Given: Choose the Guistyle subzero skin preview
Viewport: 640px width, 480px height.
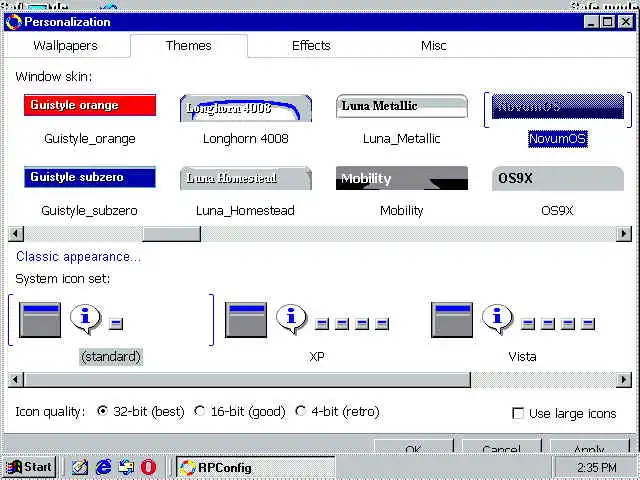Looking at the screenshot, I should tap(90, 177).
